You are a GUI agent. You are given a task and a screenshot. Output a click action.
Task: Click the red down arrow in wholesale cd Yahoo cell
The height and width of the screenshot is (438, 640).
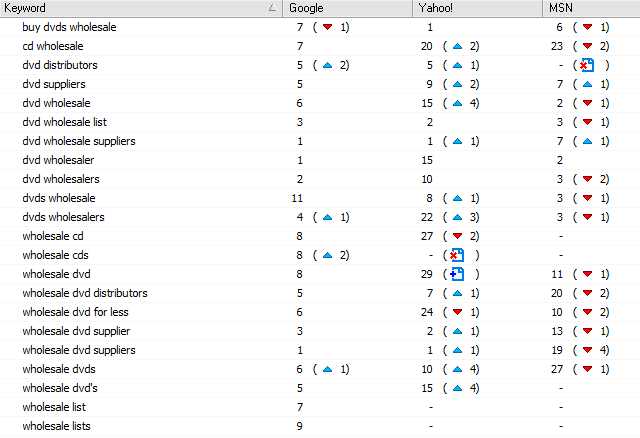(458, 236)
